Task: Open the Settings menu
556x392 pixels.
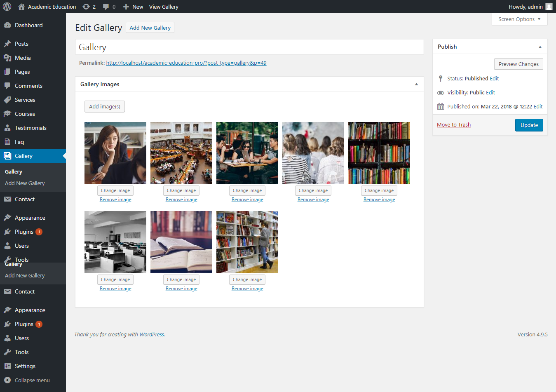Action: 25,366
